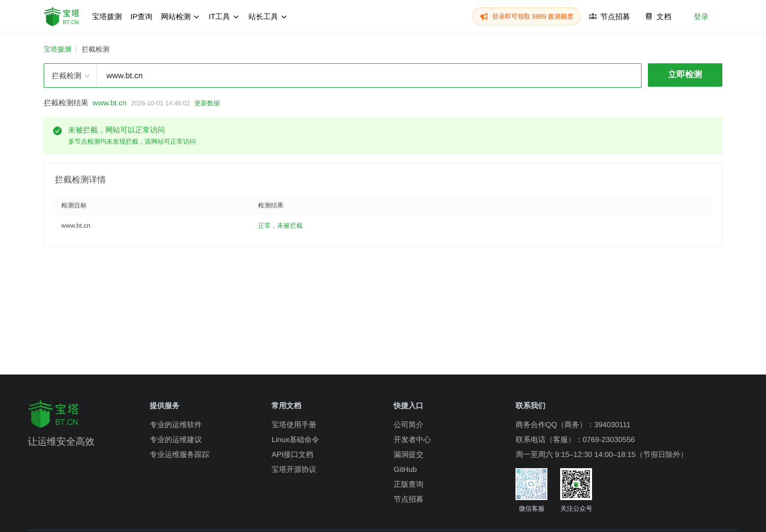Image resolution: width=766 pixels, height=532 pixels.
Task: Click www.bt.cn cell in details table
Action: point(76,226)
